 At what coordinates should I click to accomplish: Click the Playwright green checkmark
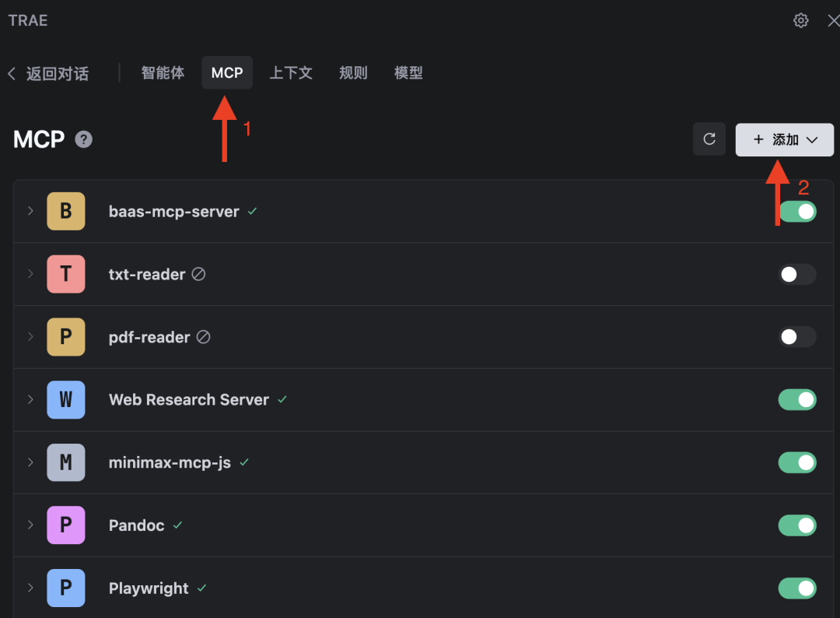(x=201, y=588)
